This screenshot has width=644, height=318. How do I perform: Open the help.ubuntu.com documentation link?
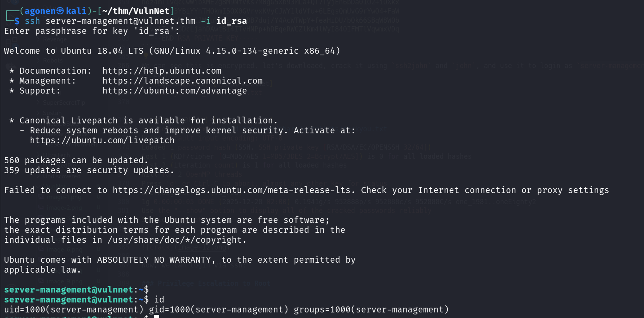162,71
